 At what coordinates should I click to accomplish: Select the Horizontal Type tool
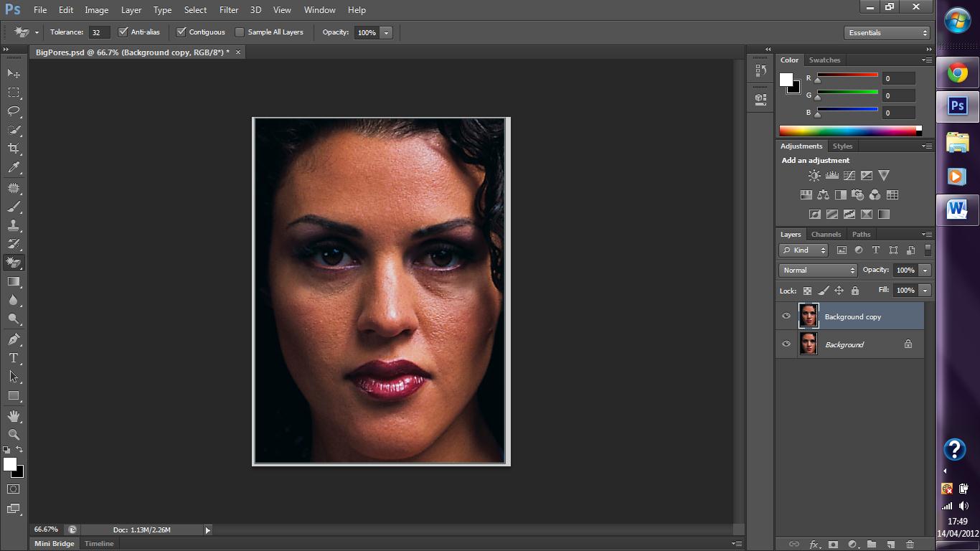(14, 358)
